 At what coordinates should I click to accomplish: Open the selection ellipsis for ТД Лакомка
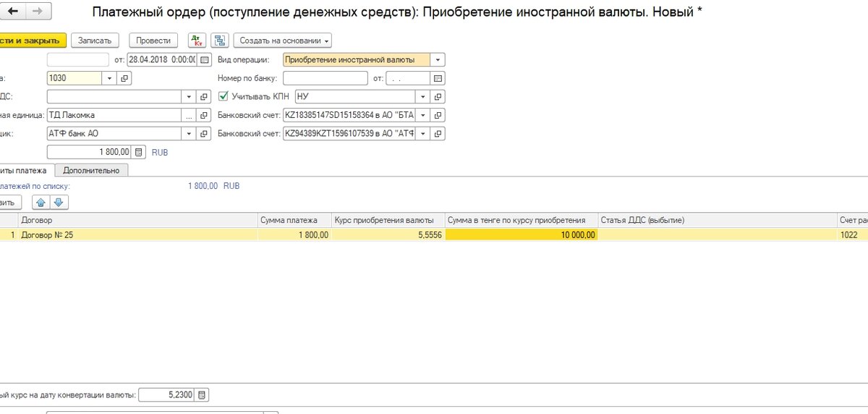click(x=188, y=115)
